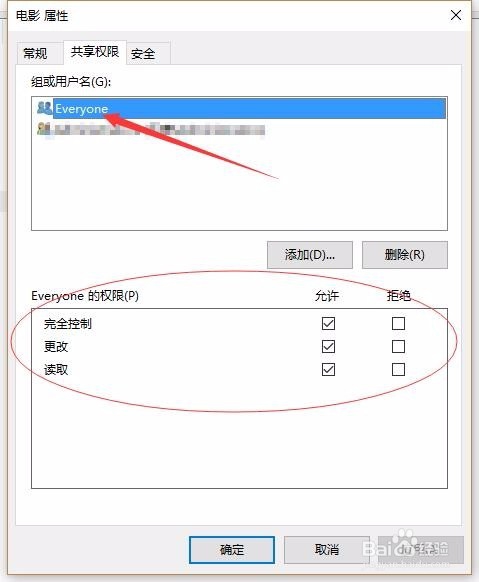Toggle 完全控制 allow checkbox
The width and height of the screenshot is (479, 582).
(328, 323)
